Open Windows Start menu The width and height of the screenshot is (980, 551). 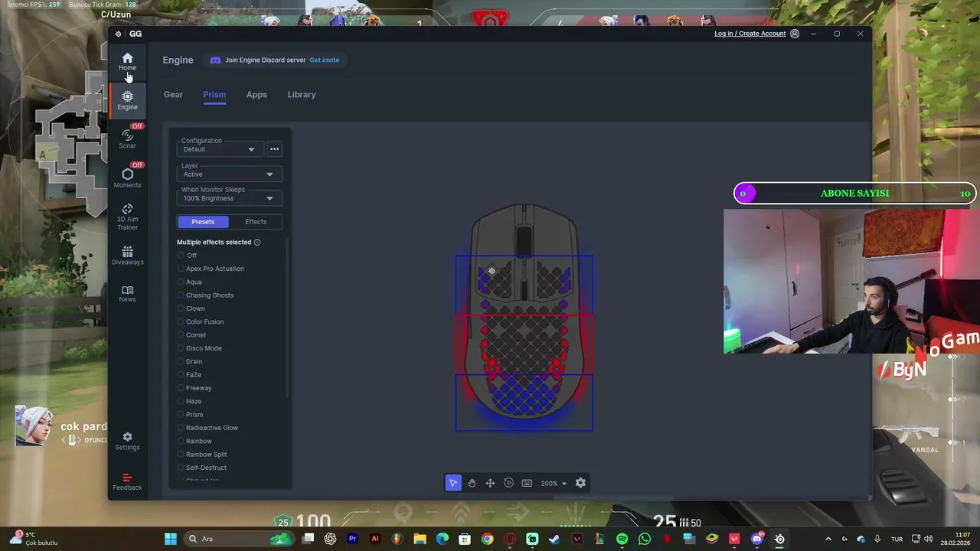171,539
